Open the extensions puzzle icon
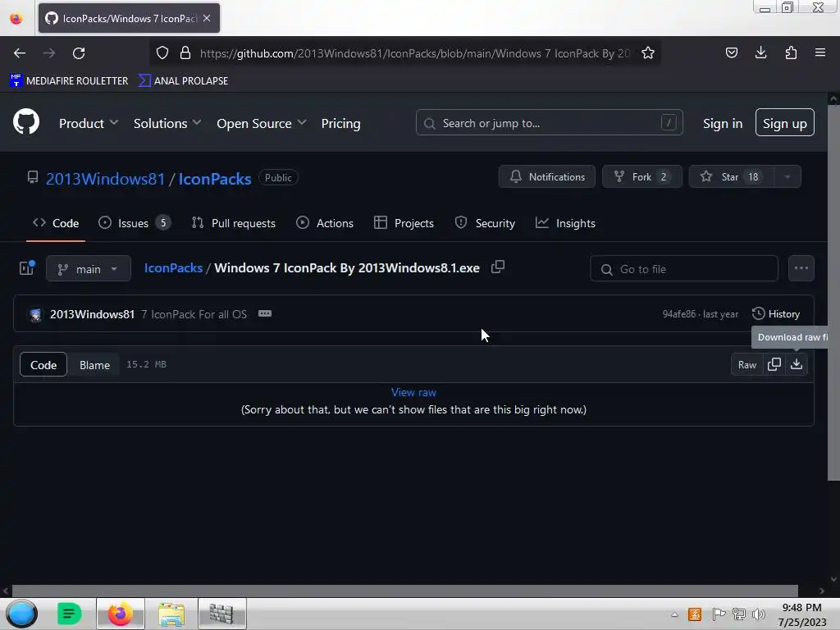 [791, 52]
